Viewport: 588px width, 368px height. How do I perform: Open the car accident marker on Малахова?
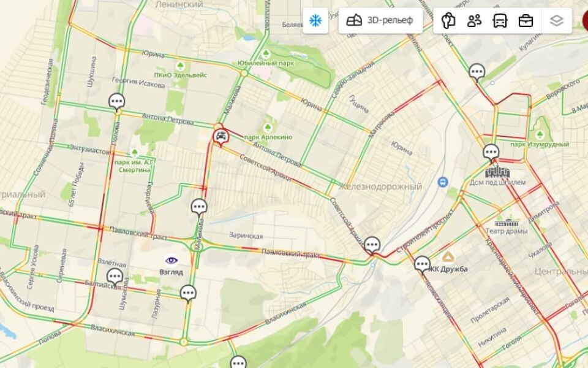coord(221,137)
